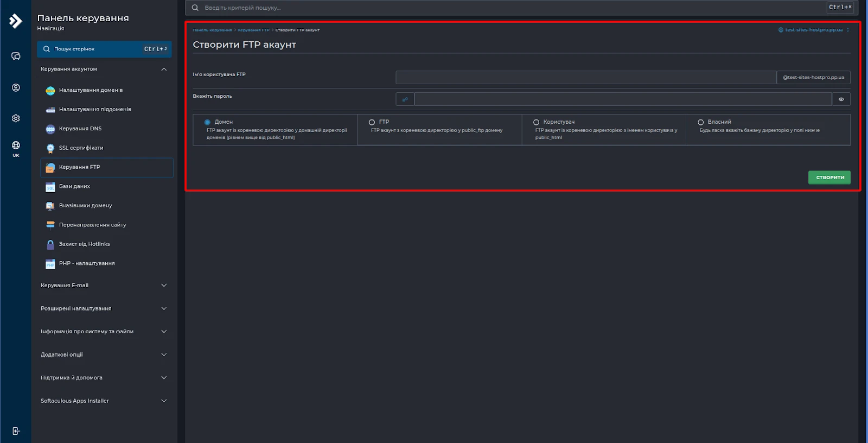Click the PHP - налаштування icon
The width and height of the screenshot is (868, 443).
[50, 264]
